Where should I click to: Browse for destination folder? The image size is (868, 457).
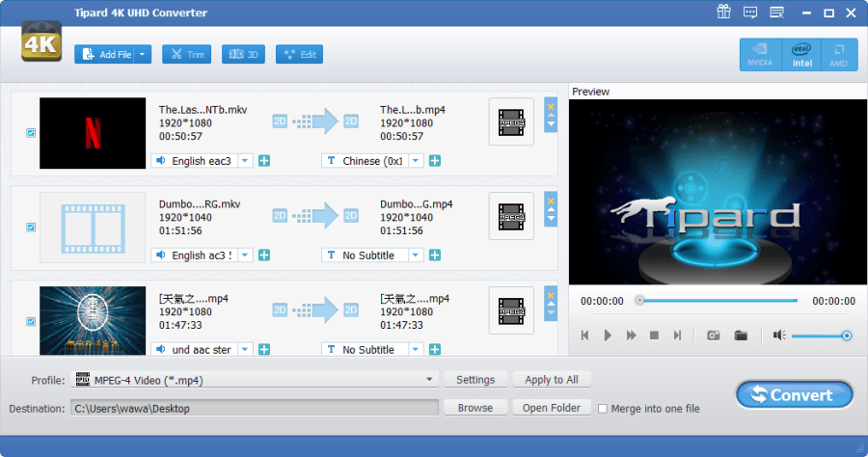pos(475,408)
